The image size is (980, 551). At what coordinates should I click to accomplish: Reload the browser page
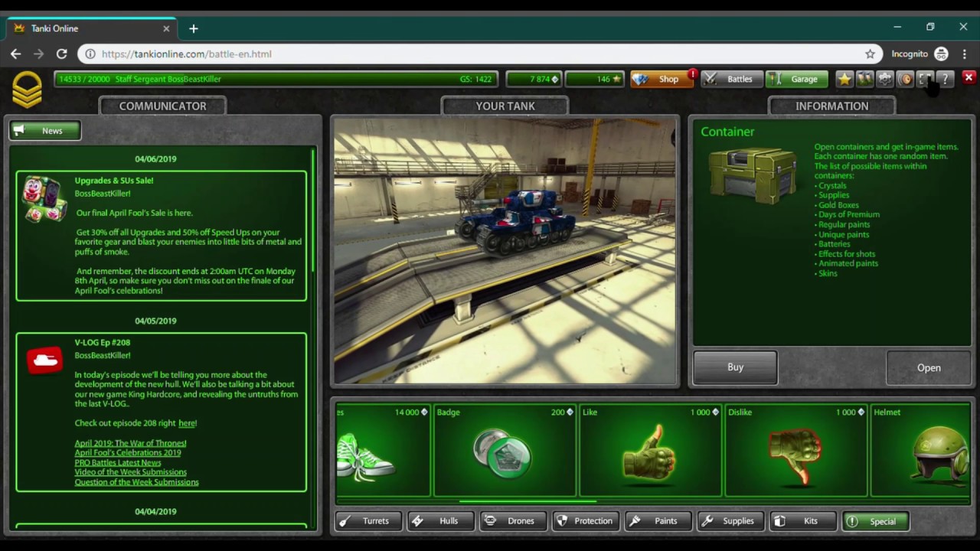coord(61,54)
